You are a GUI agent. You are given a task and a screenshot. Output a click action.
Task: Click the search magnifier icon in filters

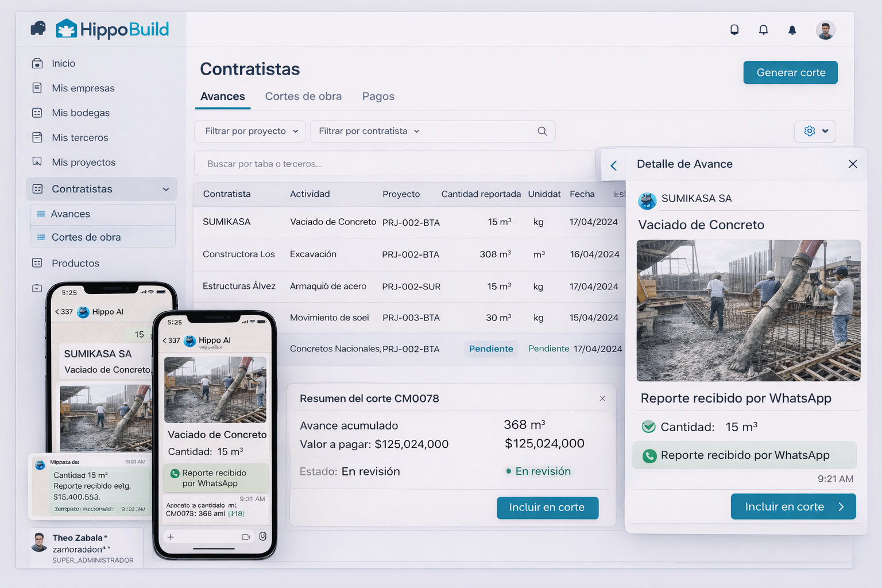click(542, 131)
